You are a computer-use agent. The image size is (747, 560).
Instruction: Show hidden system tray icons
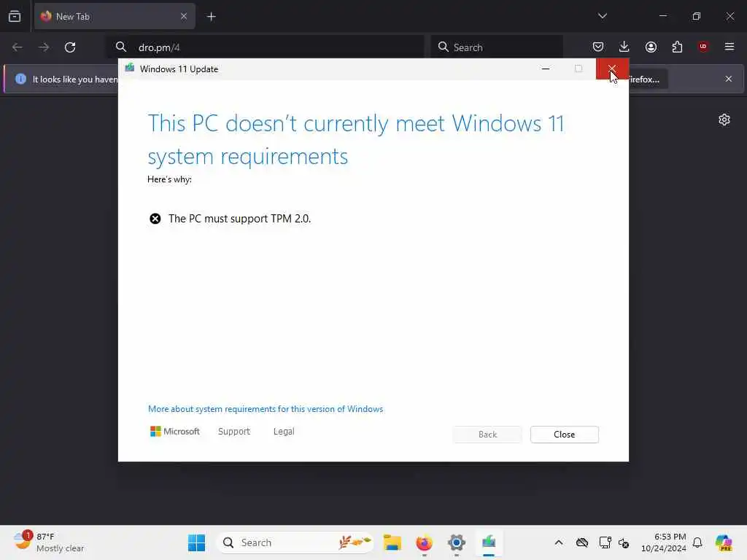pos(559,542)
